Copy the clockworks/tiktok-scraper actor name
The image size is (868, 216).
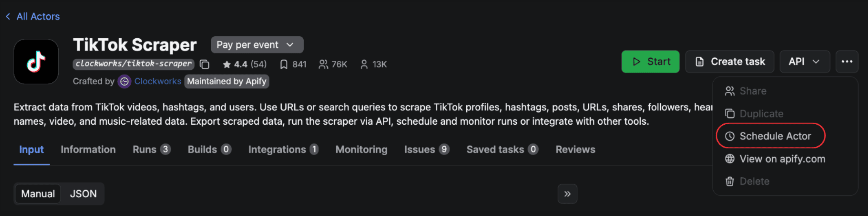pos(205,64)
